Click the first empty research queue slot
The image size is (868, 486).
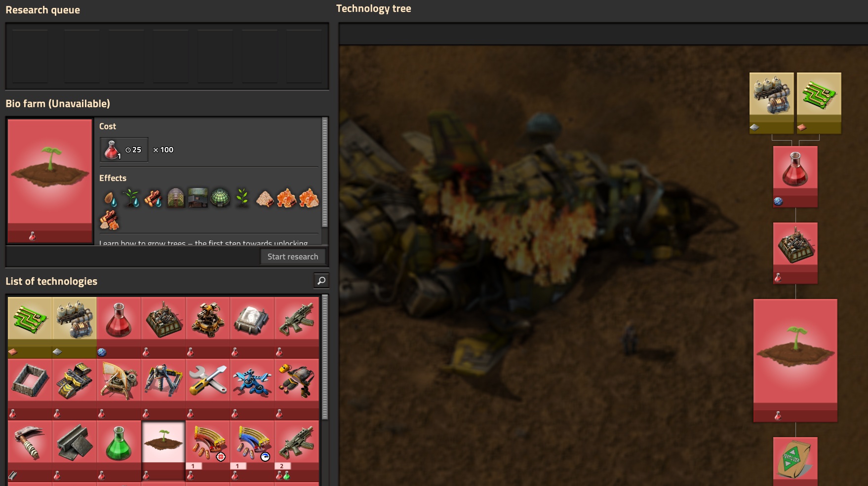click(x=30, y=56)
